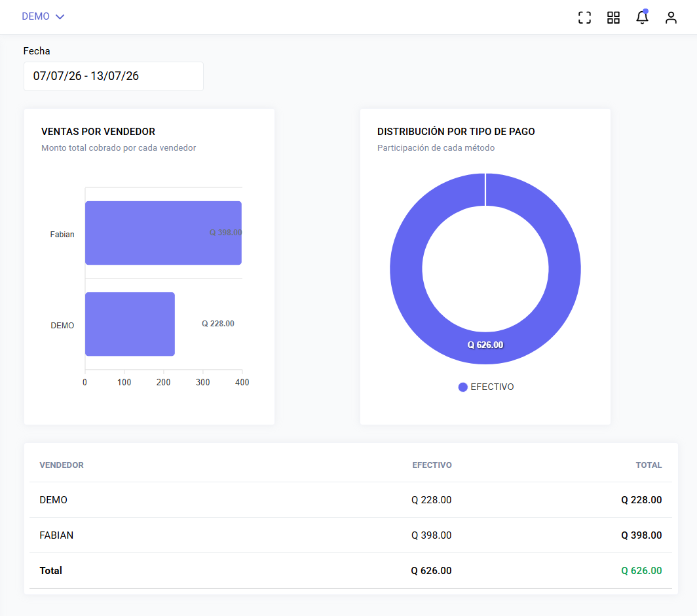Open notifications bell icon
697x616 pixels.
642,17
